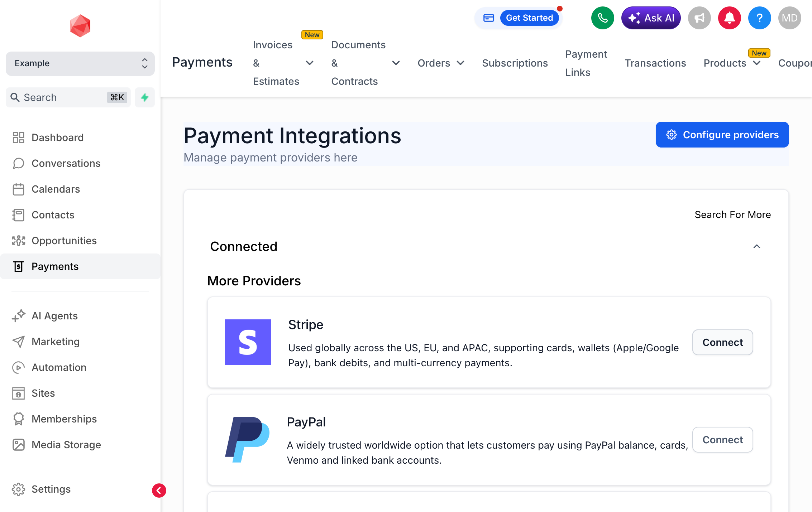Image resolution: width=812 pixels, height=512 pixels.
Task: Open the Example account switcher dropdown
Action: [80, 63]
